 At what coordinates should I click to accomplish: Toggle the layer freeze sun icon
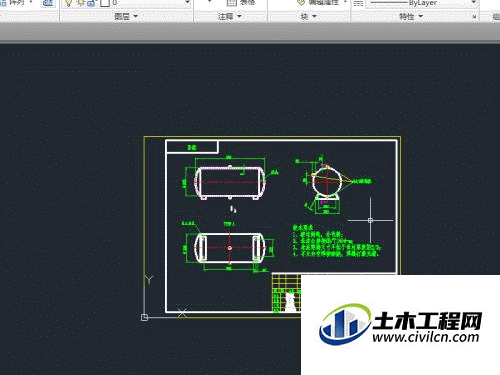click(81, 3)
